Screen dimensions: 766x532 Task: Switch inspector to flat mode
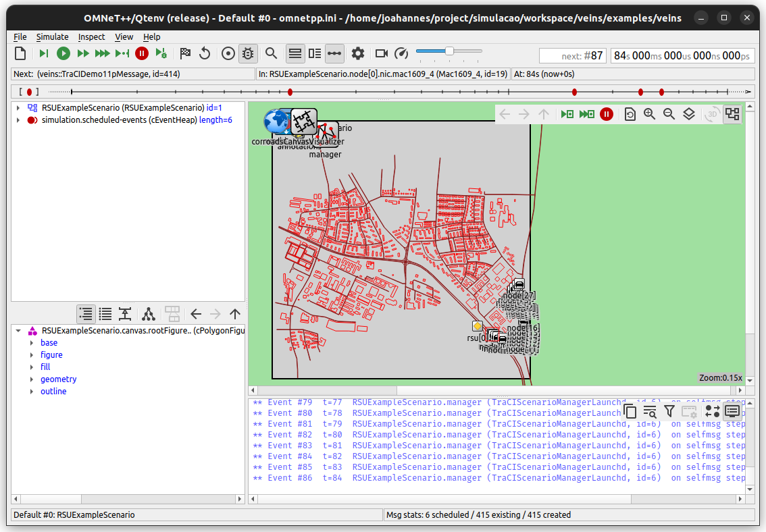coord(105,314)
